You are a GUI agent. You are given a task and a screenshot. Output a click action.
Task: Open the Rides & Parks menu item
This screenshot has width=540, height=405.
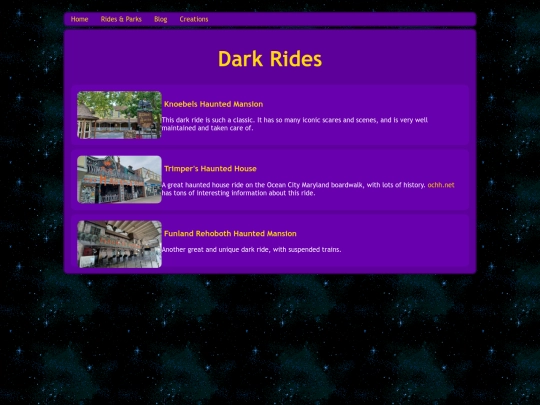(121, 19)
